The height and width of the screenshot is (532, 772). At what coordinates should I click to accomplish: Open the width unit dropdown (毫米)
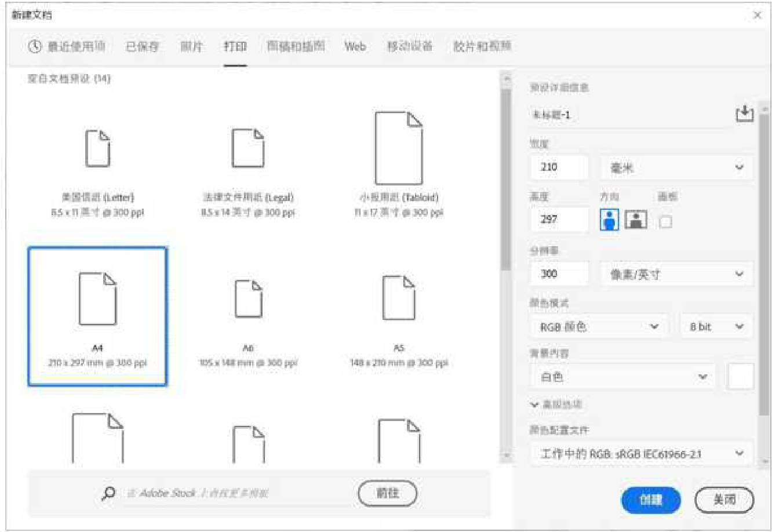676,167
